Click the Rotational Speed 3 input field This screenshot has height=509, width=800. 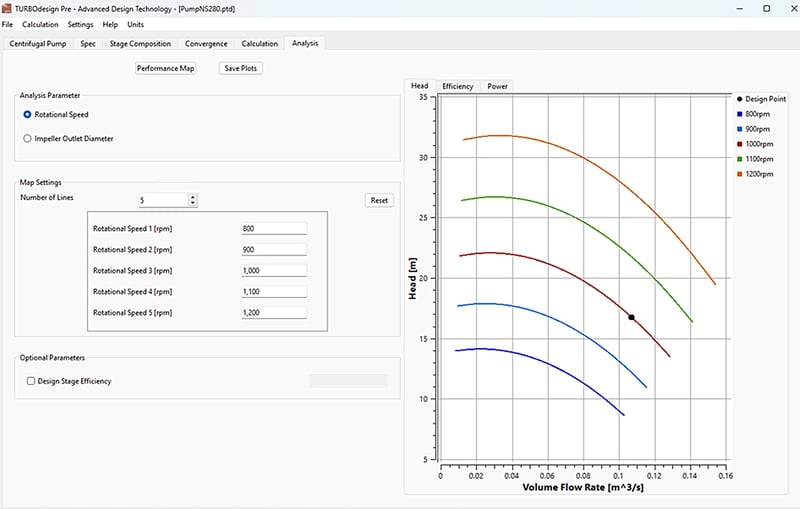click(273, 270)
